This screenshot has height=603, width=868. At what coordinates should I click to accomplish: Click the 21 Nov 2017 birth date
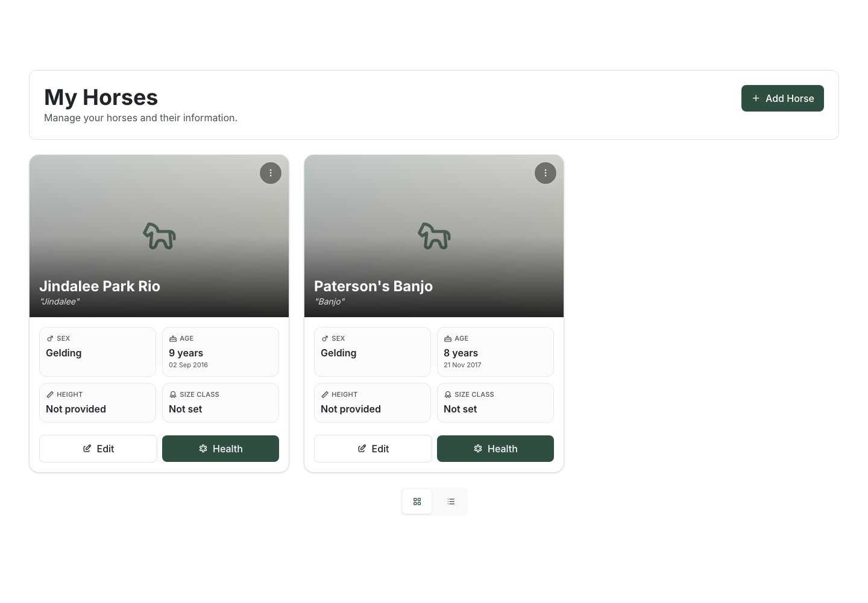[462, 365]
